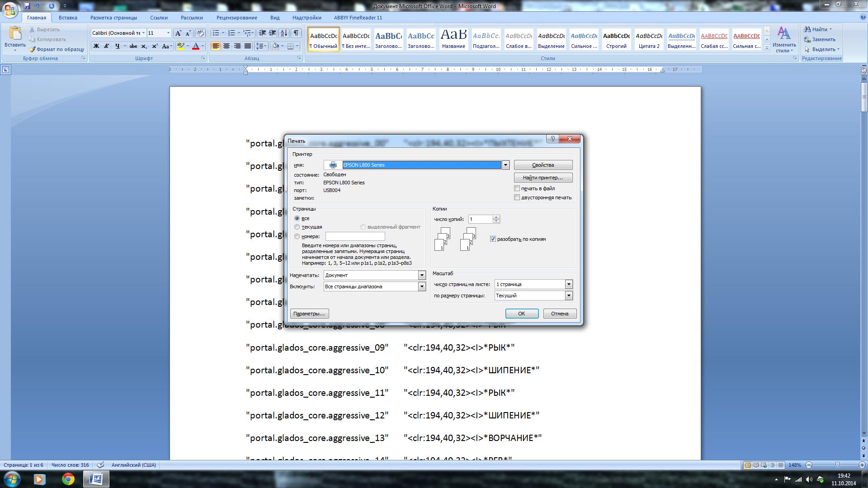Open the Windows Start menu

point(12,479)
